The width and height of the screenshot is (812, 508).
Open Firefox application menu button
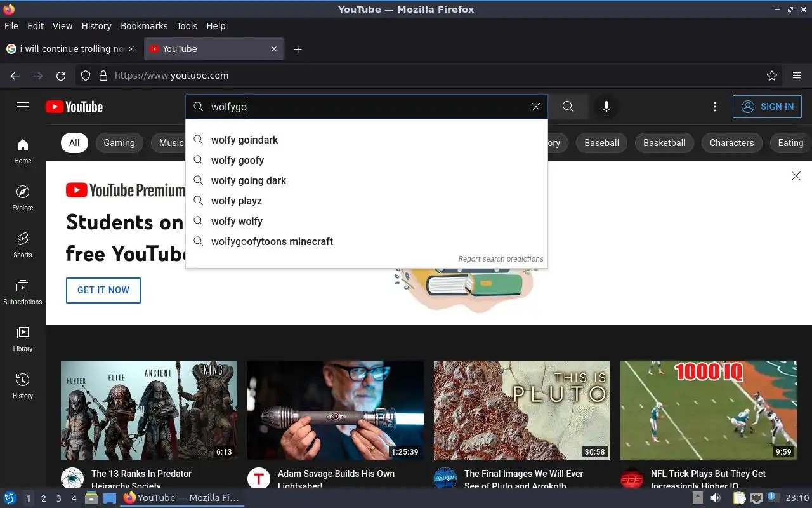[797, 76]
